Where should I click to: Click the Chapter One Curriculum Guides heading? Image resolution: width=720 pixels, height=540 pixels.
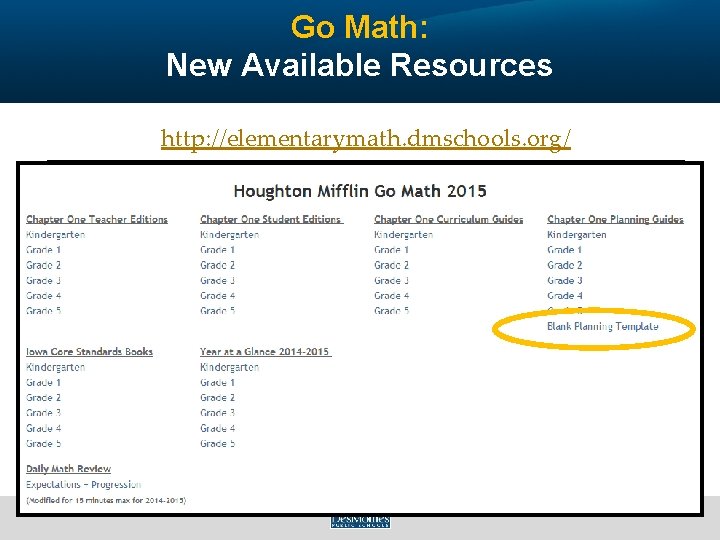pyautogui.click(x=449, y=219)
